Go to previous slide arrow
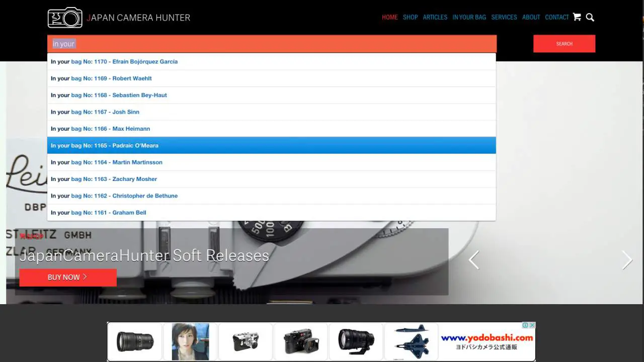Image resolution: width=644 pixels, height=362 pixels. coord(473,260)
